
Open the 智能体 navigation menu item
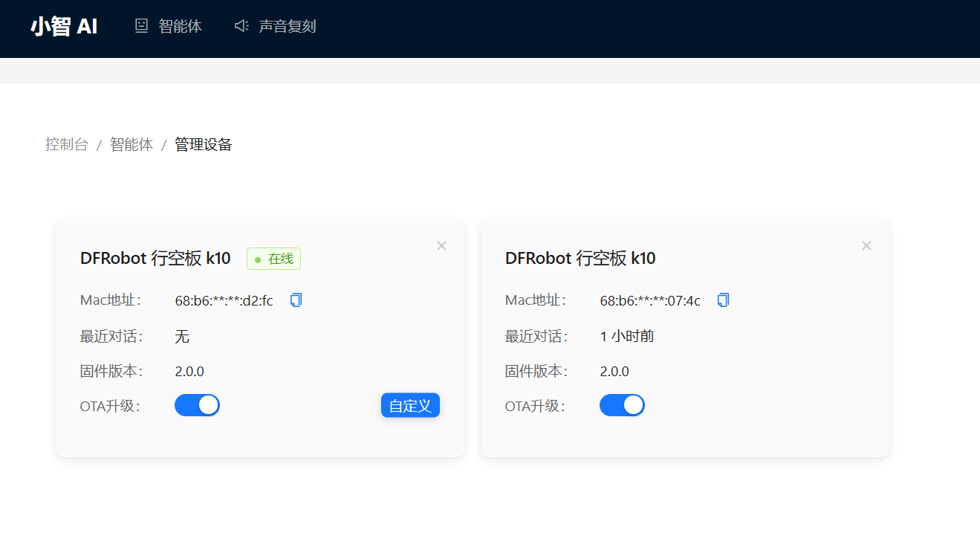coord(169,26)
